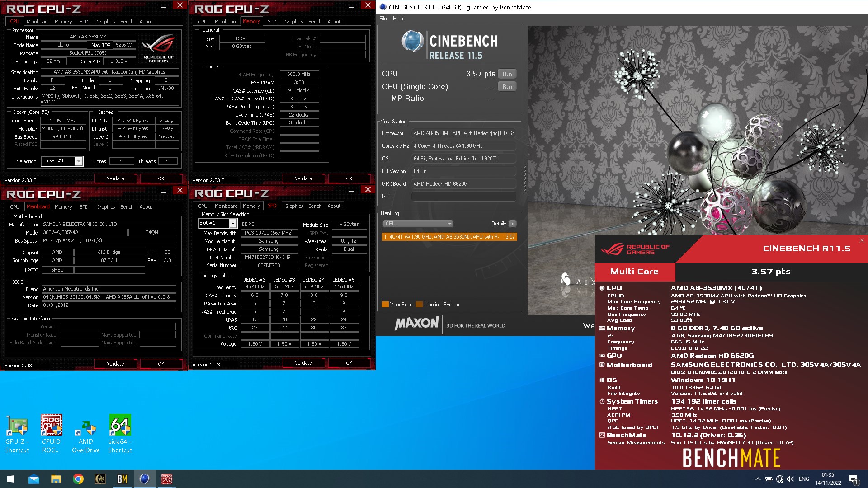The width and height of the screenshot is (868, 488).
Task: Open the Help menu in Cinebench
Action: pos(398,19)
